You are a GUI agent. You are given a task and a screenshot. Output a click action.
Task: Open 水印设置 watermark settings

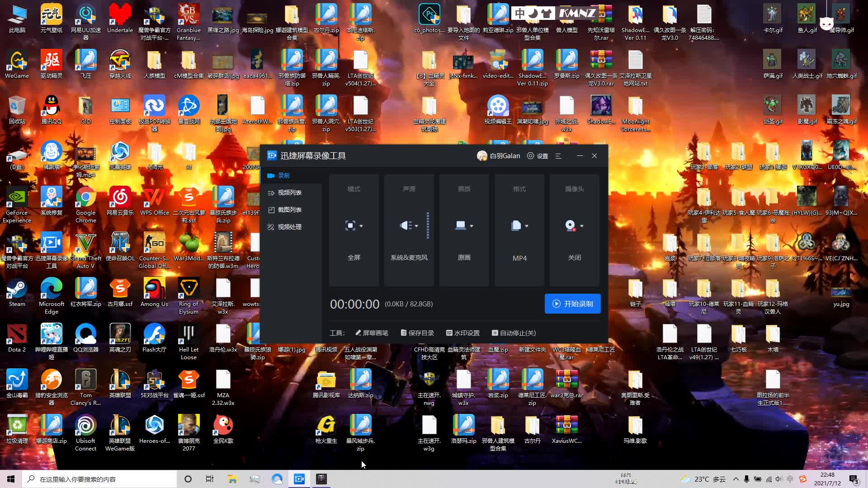[463, 333]
